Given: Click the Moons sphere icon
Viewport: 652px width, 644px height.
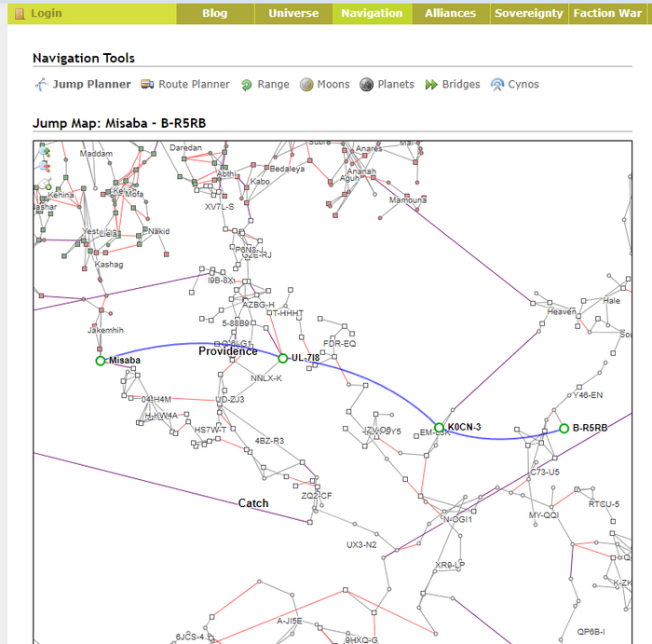Looking at the screenshot, I should click(306, 85).
